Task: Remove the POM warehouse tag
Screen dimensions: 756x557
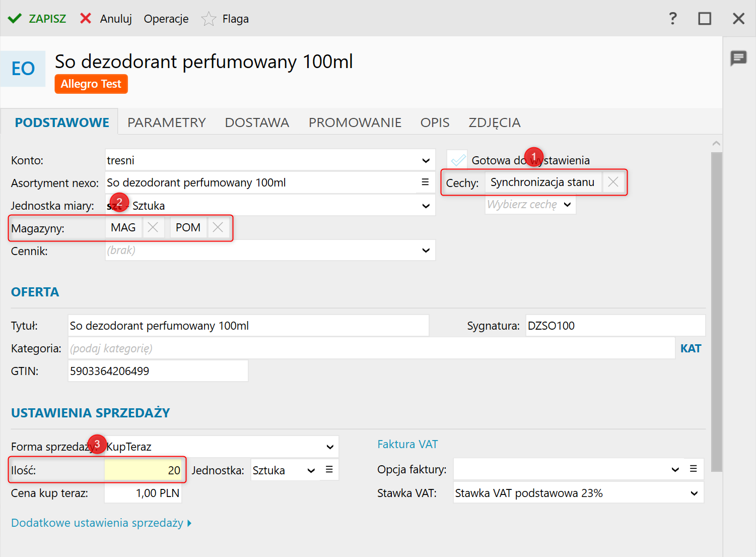Action: pos(218,228)
